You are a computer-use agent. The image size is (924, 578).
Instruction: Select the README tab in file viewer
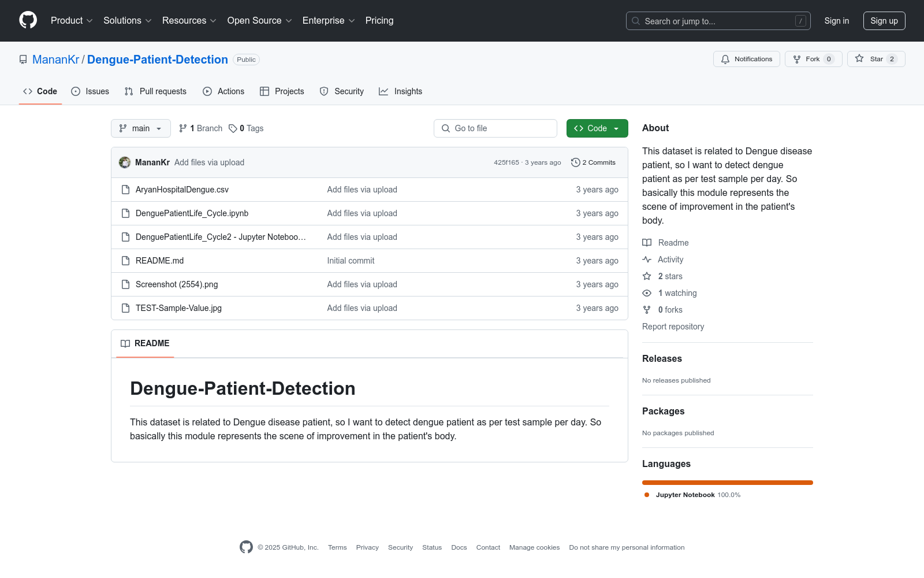coord(145,343)
